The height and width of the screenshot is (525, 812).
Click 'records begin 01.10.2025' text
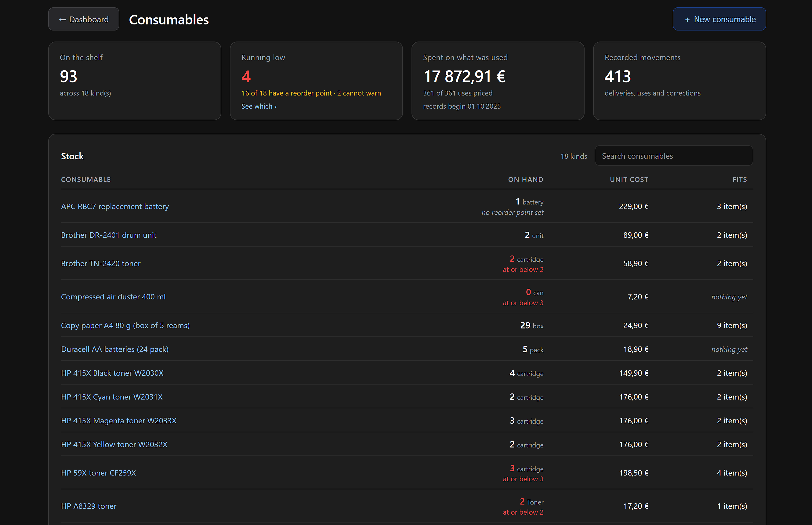(462, 106)
